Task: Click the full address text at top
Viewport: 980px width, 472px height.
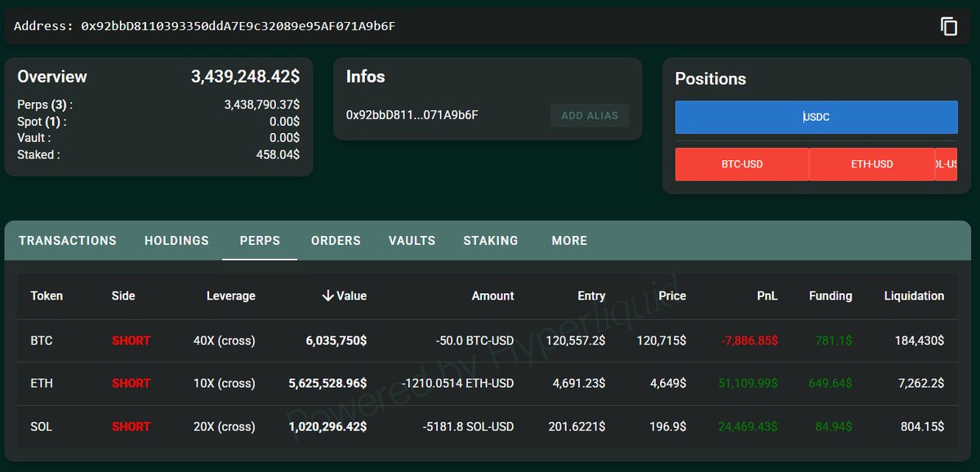Action: click(x=238, y=26)
